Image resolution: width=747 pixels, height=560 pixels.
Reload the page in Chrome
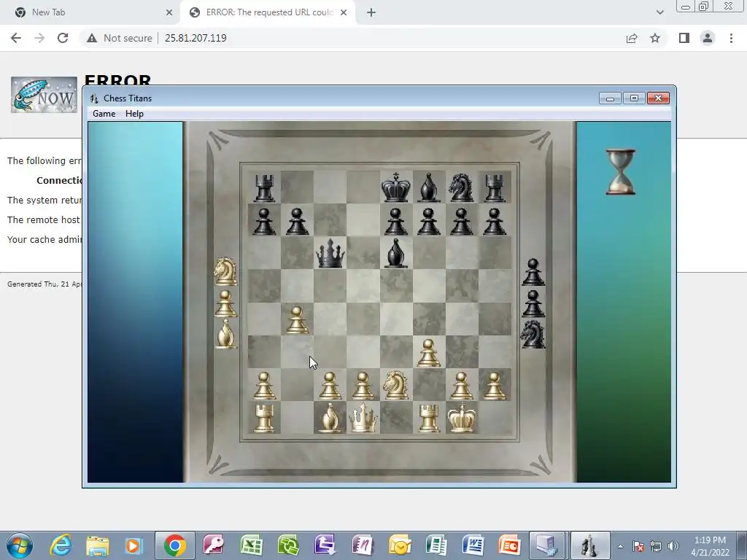pyautogui.click(x=63, y=38)
